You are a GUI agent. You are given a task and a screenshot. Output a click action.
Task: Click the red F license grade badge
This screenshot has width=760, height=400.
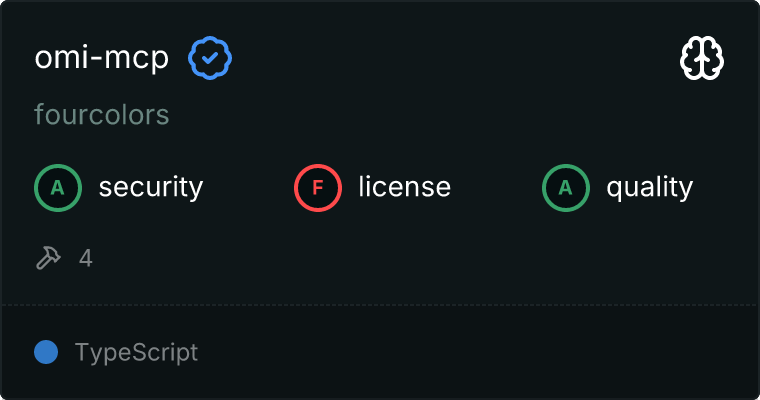coord(318,187)
